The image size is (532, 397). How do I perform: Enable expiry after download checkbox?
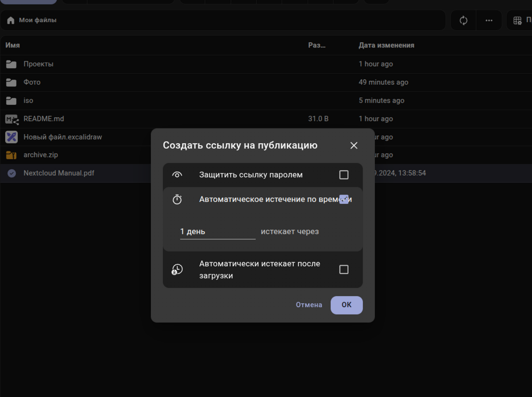coord(344,270)
